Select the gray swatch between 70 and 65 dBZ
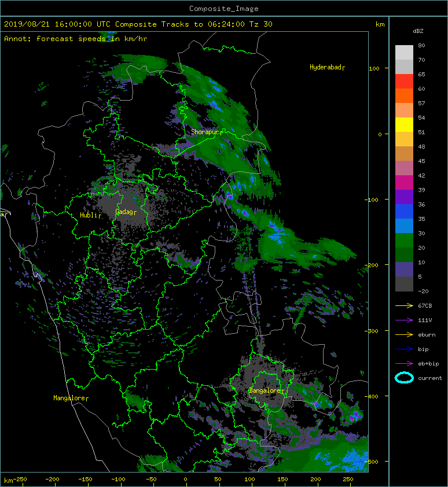 [404, 67]
